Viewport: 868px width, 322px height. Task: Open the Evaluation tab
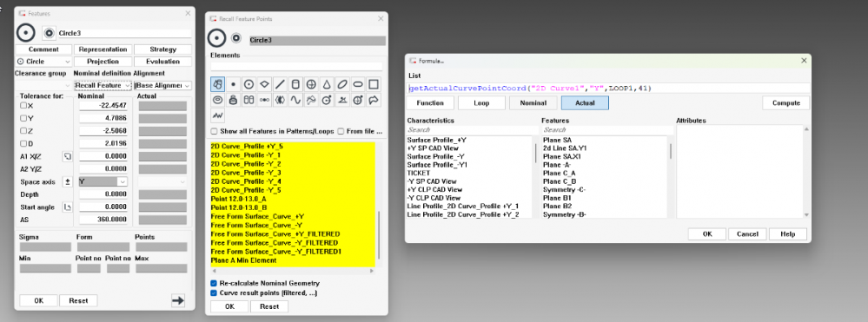pyautogui.click(x=162, y=62)
